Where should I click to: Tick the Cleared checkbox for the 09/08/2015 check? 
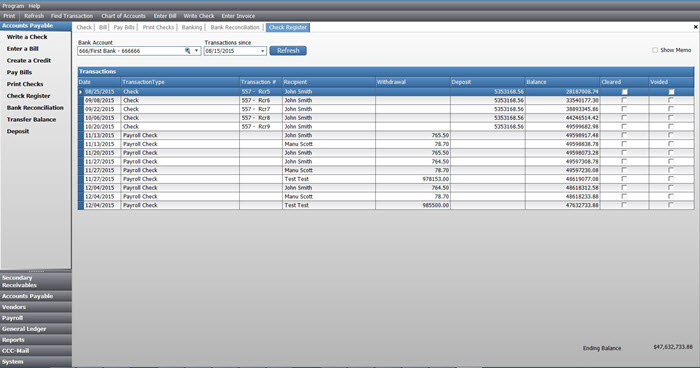coord(624,100)
